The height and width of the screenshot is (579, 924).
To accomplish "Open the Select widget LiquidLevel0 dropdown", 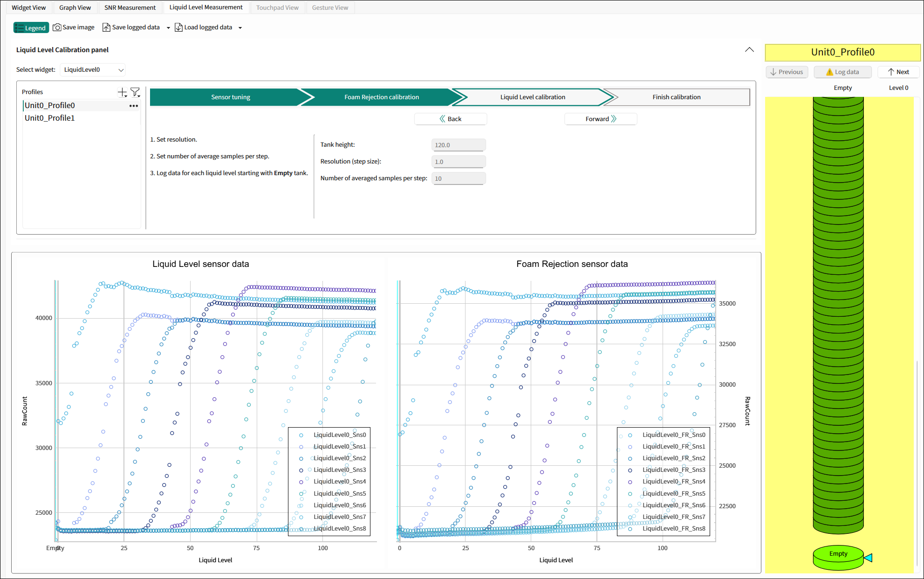I will click(93, 70).
